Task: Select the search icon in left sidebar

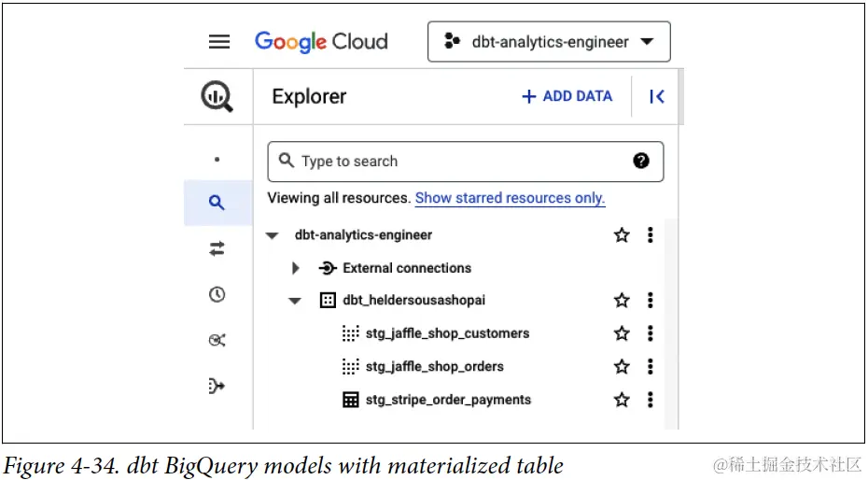Action: pyautogui.click(x=217, y=203)
